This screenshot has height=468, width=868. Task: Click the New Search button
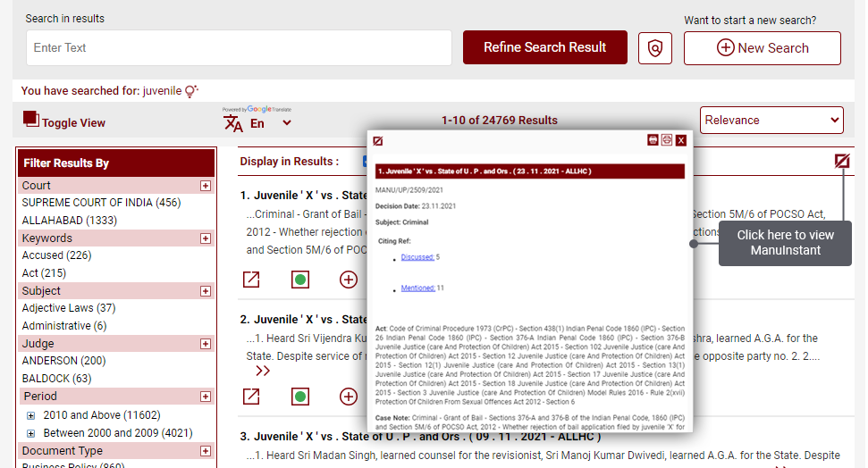tap(762, 48)
